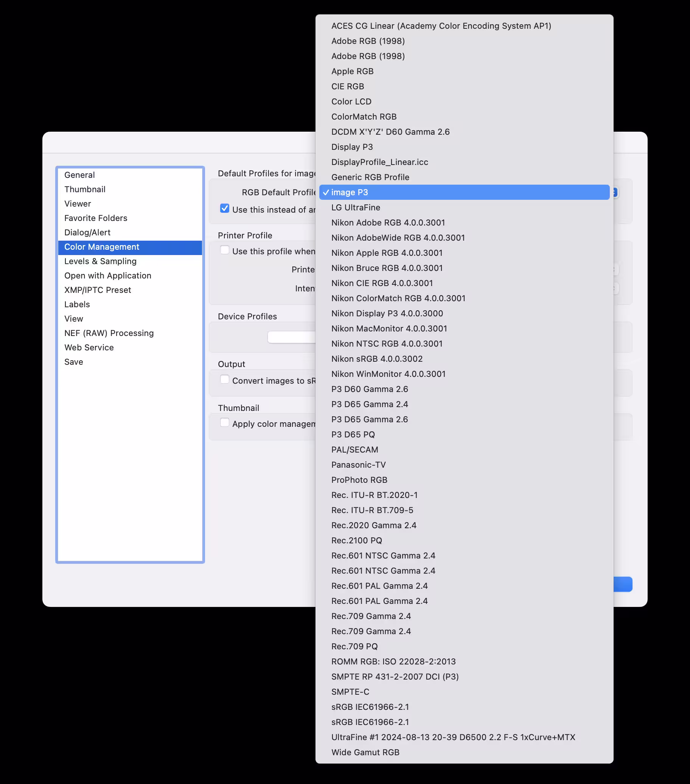The height and width of the screenshot is (784, 690).
Task: Select Nikon Adobe RGB 4.0.0.3001
Action: point(464,223)
